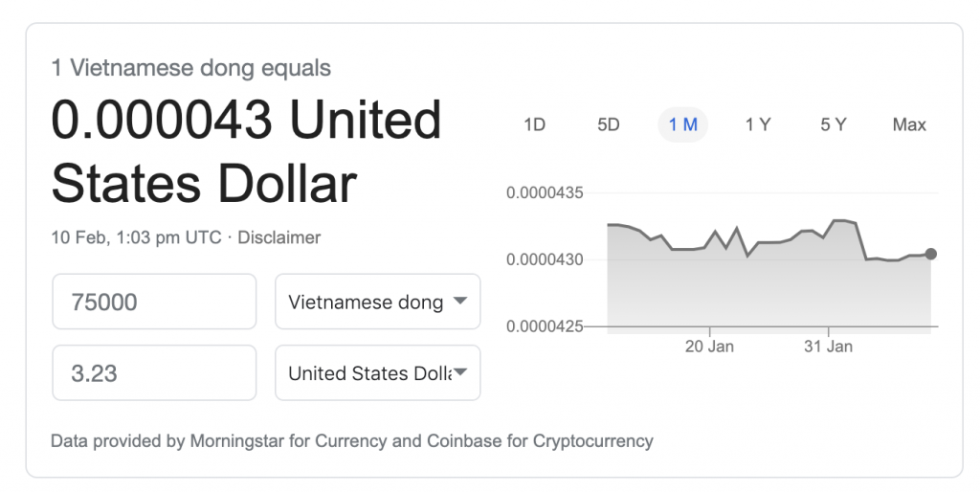Click the 0.0000425 y-axis label
The width and height of the screenshot is (980, 493).
tap(545, 326)
